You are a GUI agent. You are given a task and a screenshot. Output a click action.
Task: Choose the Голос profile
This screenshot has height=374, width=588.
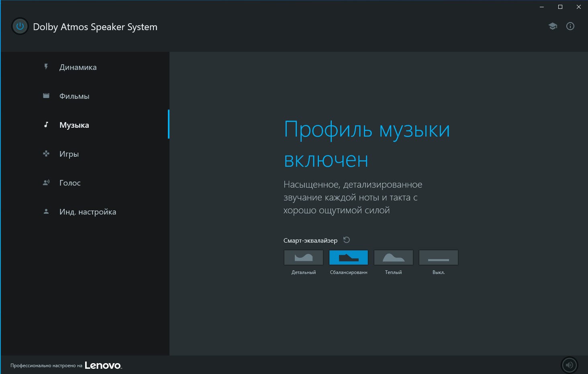point(70,183)
